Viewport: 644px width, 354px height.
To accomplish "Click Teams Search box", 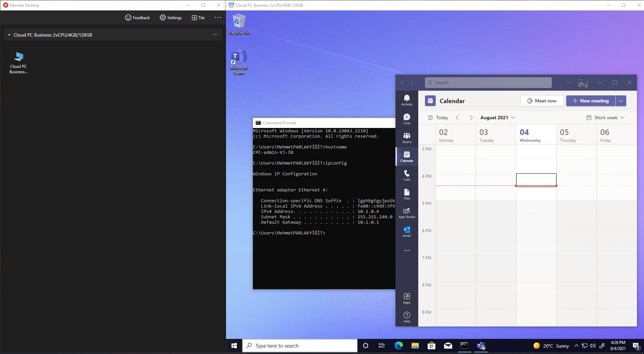I will [x=488, y=83].
